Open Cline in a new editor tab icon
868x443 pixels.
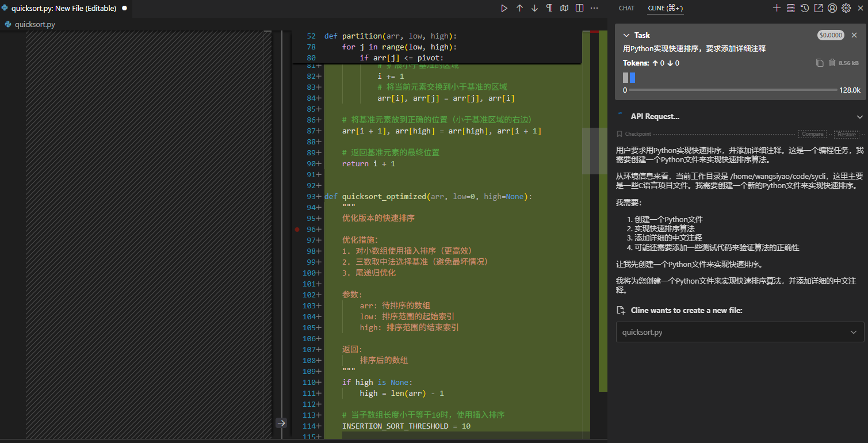(819, 8)
